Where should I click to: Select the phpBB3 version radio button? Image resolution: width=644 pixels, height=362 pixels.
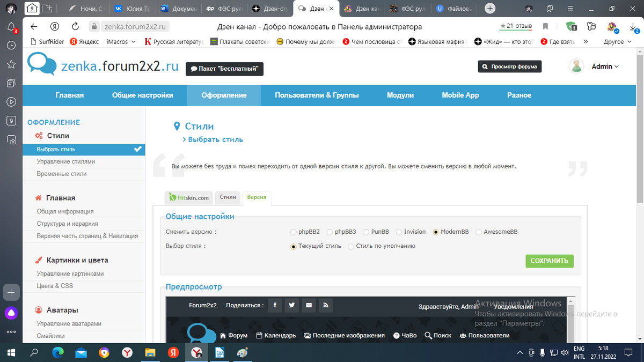[x=330, y=232]
